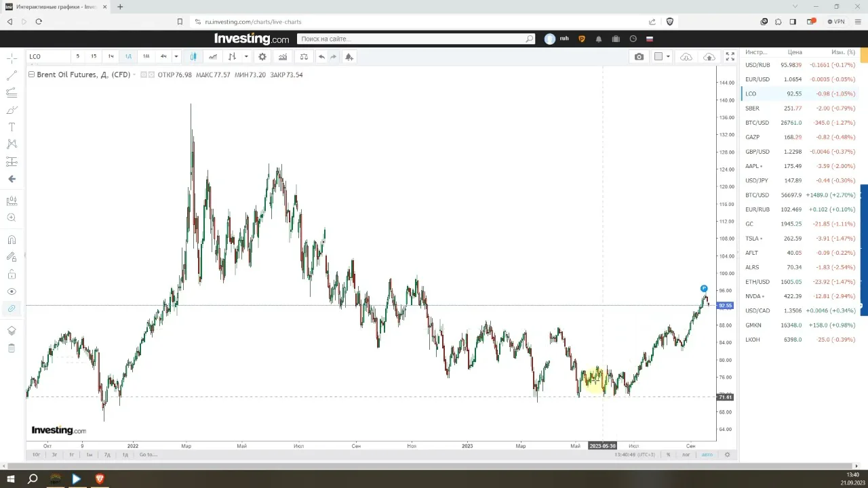Viewport: 868px width, 488px height.
Task: Toggle stay in drawing mode
Action: tap(12, 257)
